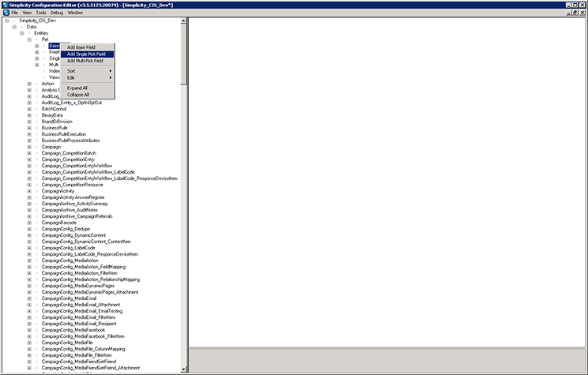
Task: Select CampaignActivity tree item
Action: click(58, 191)
